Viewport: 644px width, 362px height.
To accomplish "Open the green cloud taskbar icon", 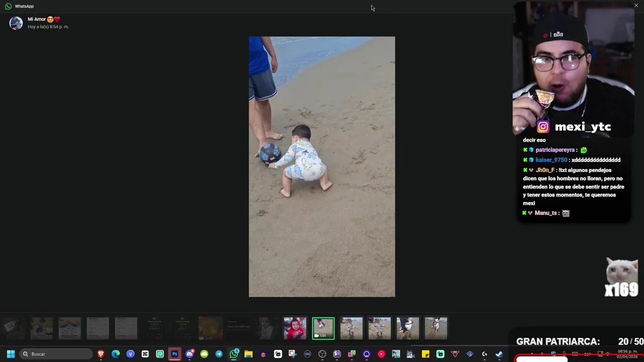I will [x=204, y=354].
